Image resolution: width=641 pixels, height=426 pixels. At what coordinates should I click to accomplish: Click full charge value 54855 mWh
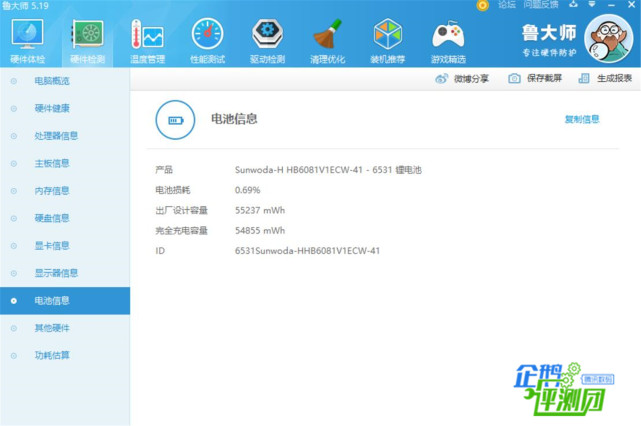pyautogui.click(x=260, y=231)
